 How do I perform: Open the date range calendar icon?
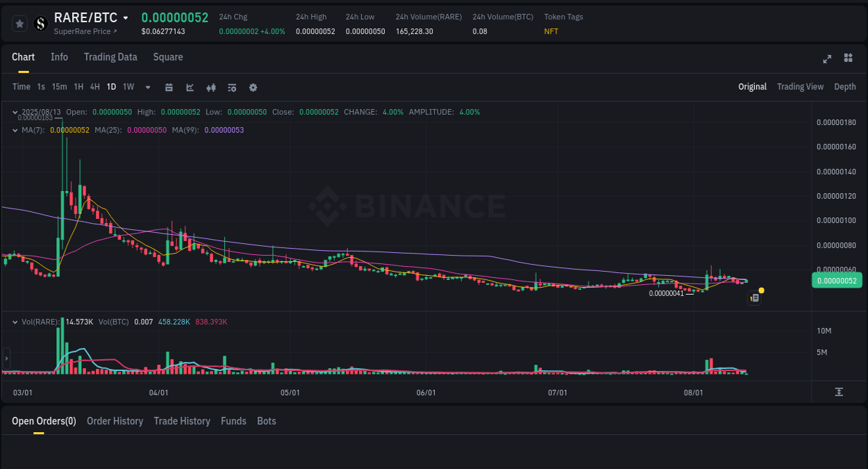tap(169, 87)
